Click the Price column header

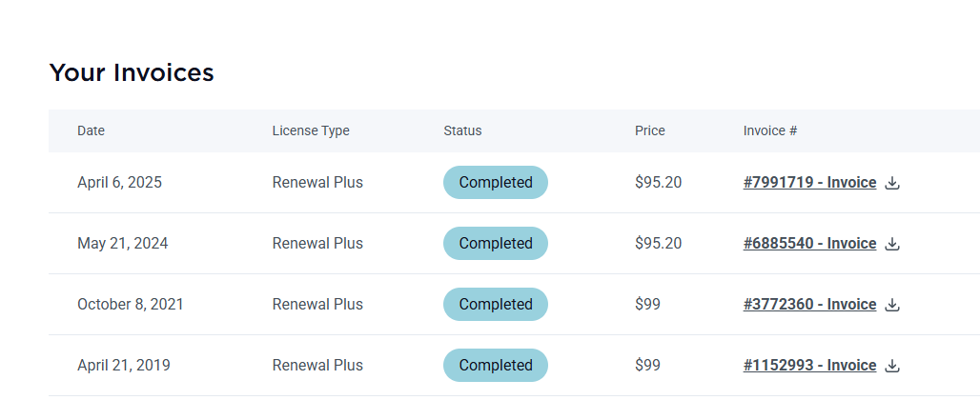pos(650,131)
